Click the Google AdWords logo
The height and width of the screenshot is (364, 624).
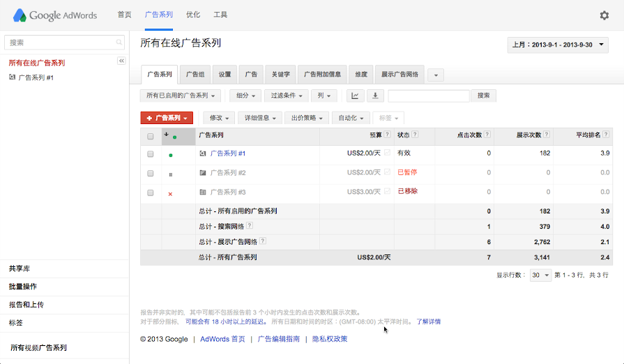pyautogui.click(x=55, y=15)
